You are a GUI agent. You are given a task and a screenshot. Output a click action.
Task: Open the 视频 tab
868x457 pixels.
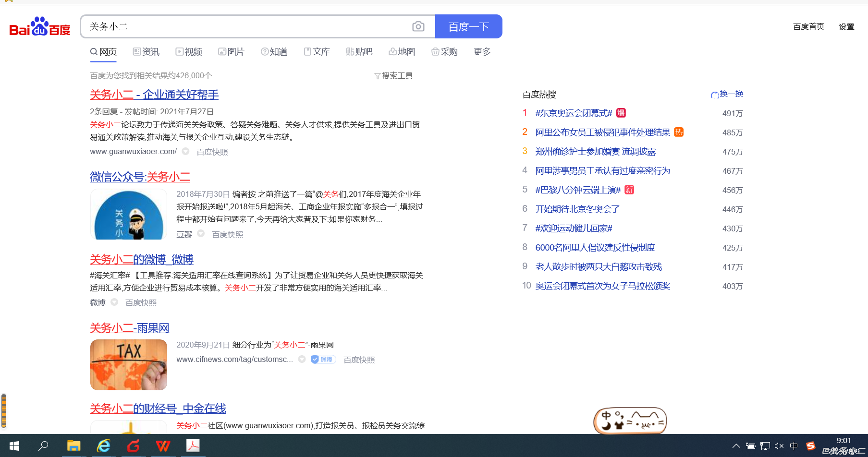(x=189, y=52)
